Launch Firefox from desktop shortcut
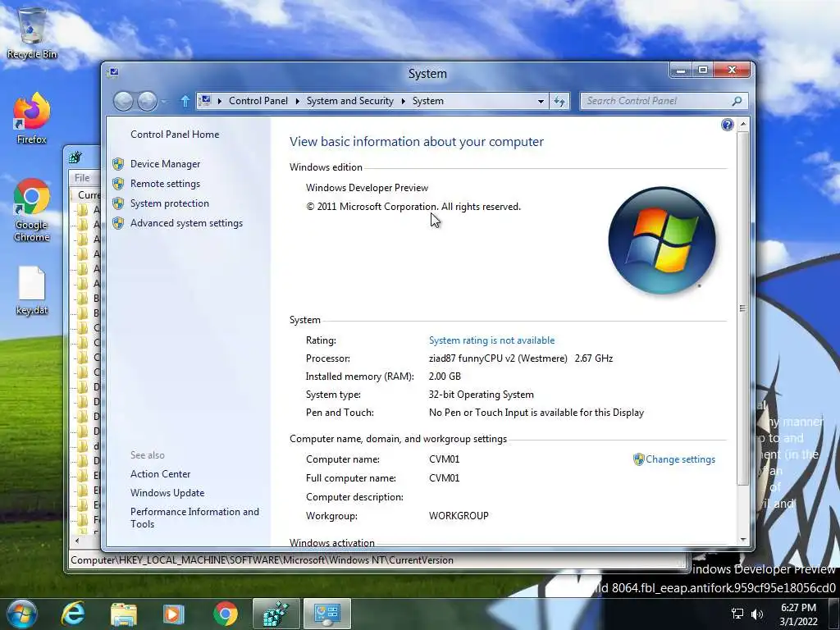Screen dimensions: 840x630 click(x=32, y=118)
